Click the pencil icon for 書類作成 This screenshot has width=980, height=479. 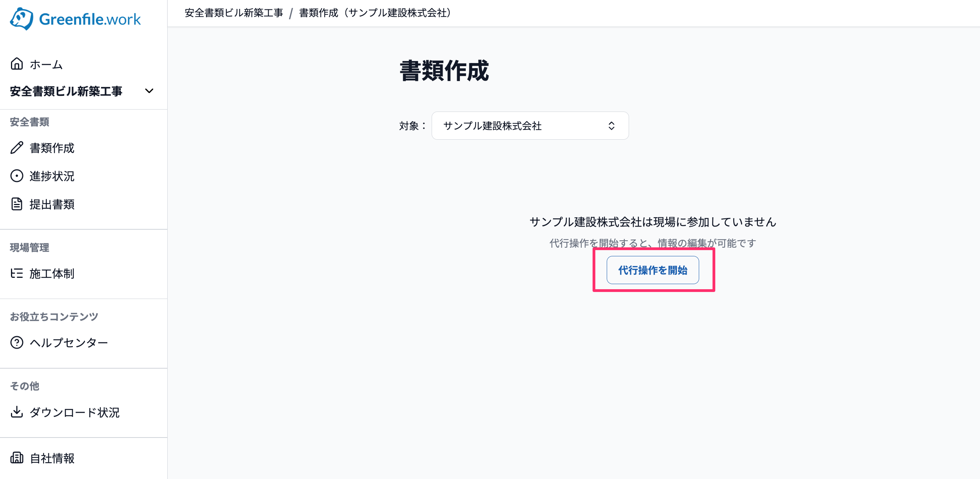click(x=16, y=148)
